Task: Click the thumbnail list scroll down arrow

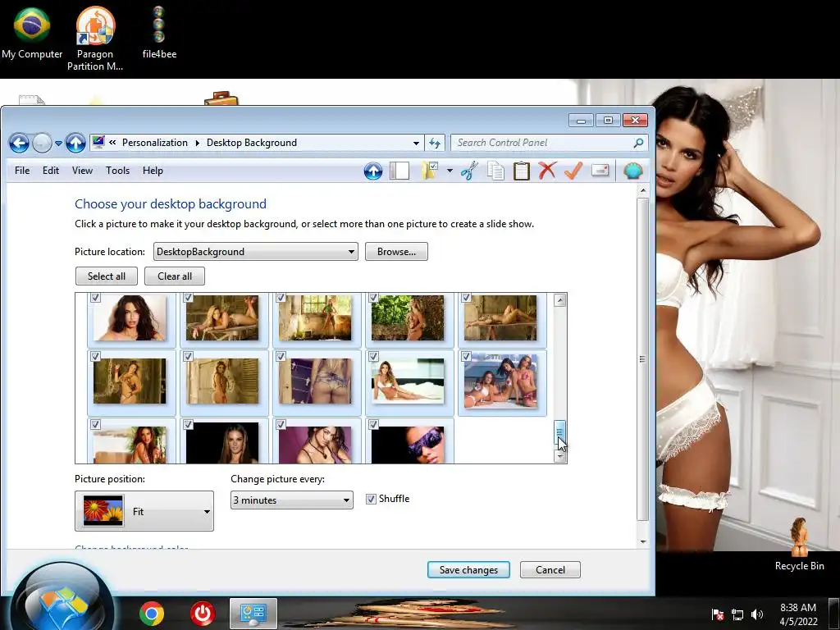Action: point(559,456)
